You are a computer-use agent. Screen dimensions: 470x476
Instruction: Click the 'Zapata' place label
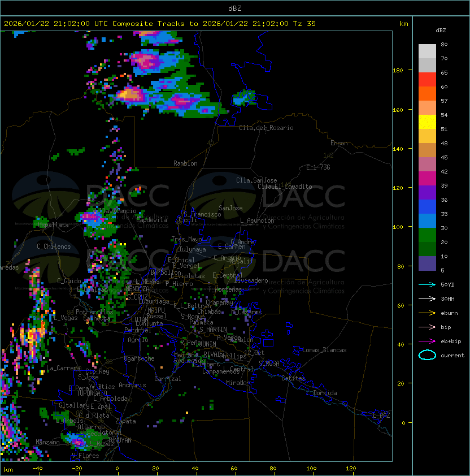(x=125, y=421)
